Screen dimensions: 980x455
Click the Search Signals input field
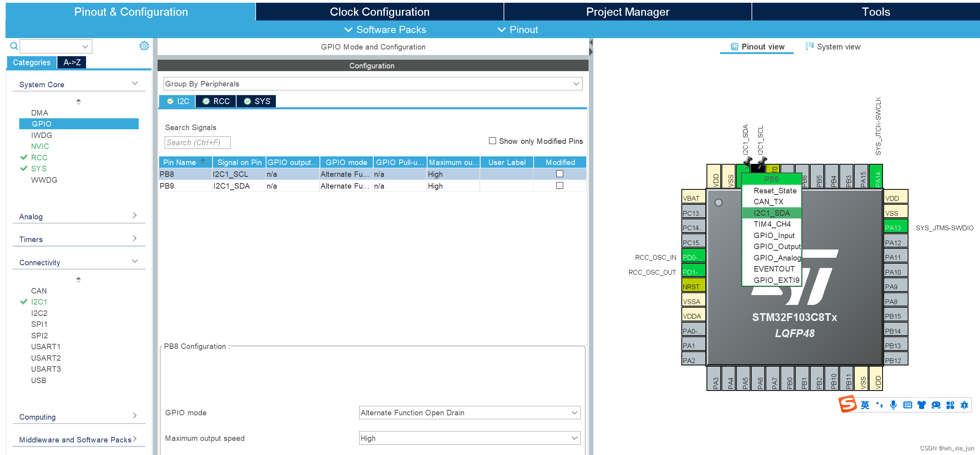(197, 143)
